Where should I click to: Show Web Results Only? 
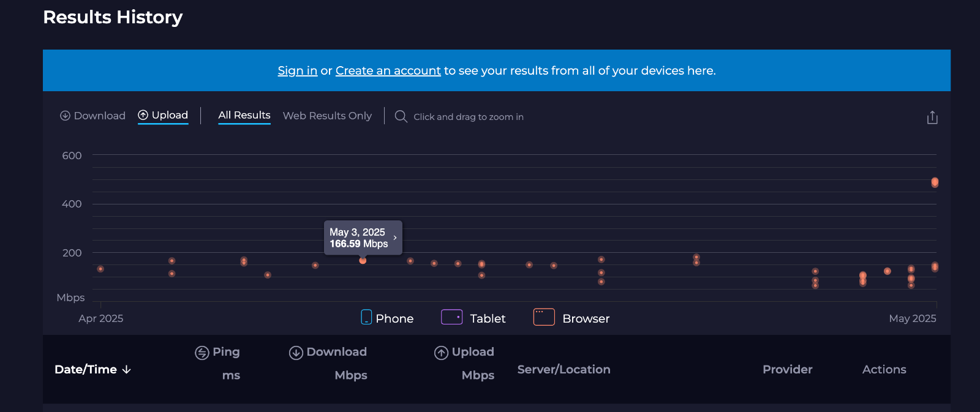[x=327, y=116]
